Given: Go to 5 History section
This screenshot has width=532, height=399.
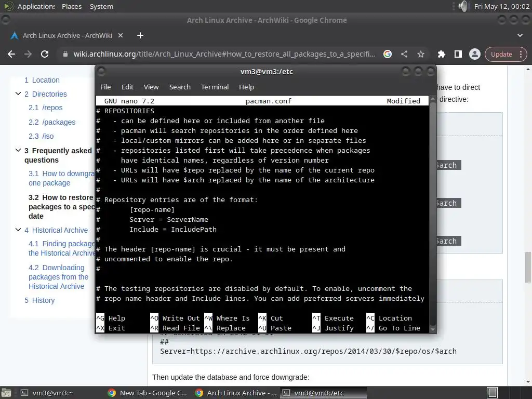Looking at the screenshot, I should (39, 300).
